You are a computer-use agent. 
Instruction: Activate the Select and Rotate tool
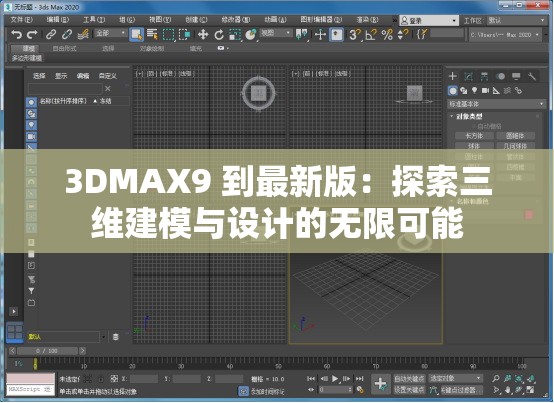coord(219,34)
